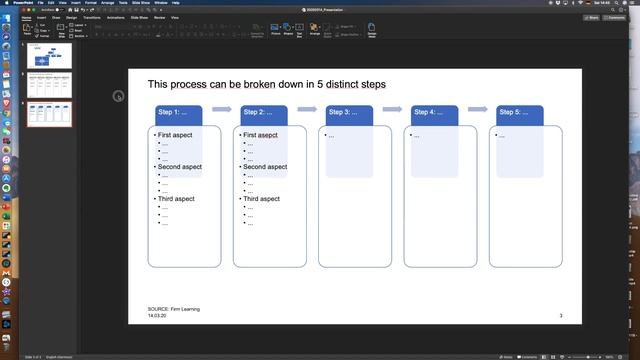Click the Spotlight search icon in menu bar
The image size is (640, 360).
(x=617, y=3)
